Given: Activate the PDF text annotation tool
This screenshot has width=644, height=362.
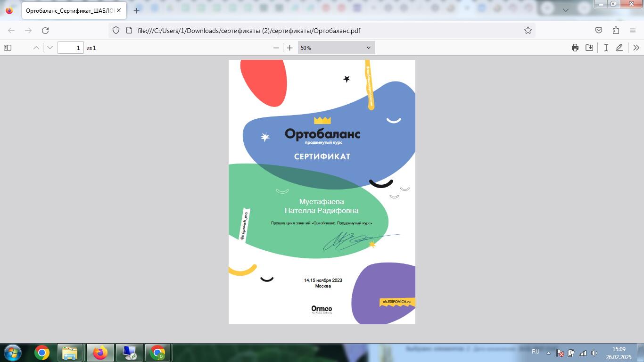Looking at the screenshot, I should (x=606, y=48).
